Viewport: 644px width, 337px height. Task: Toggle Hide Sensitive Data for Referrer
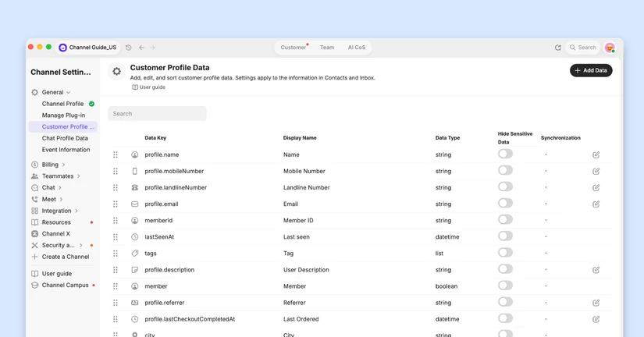click(505, 302)
